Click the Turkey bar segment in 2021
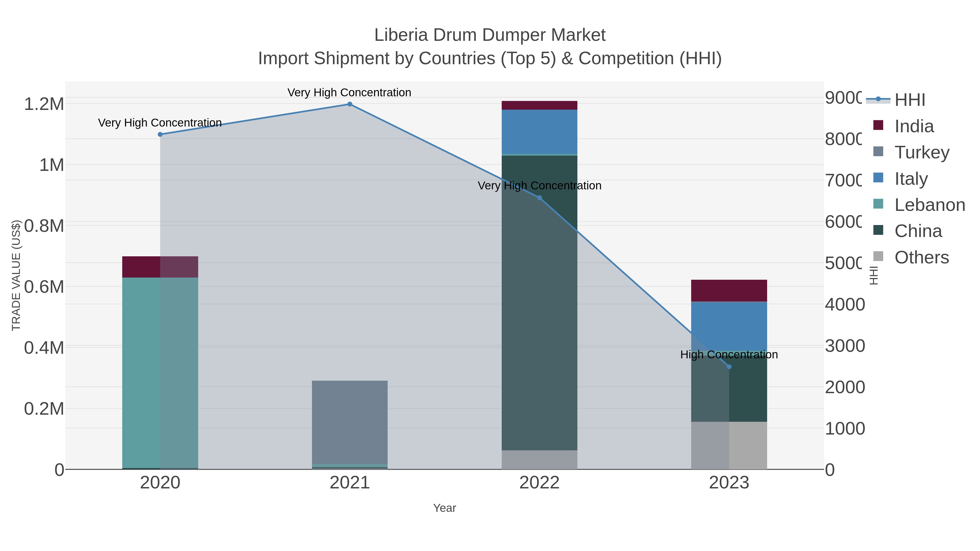980x551 pixels. [x=350, y=422]
